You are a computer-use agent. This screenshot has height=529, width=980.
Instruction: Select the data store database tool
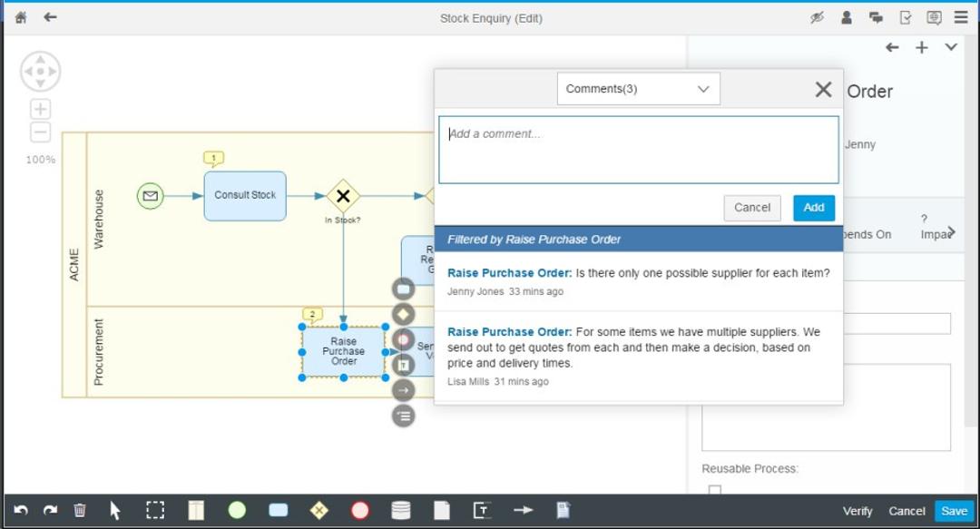(400, 511)
